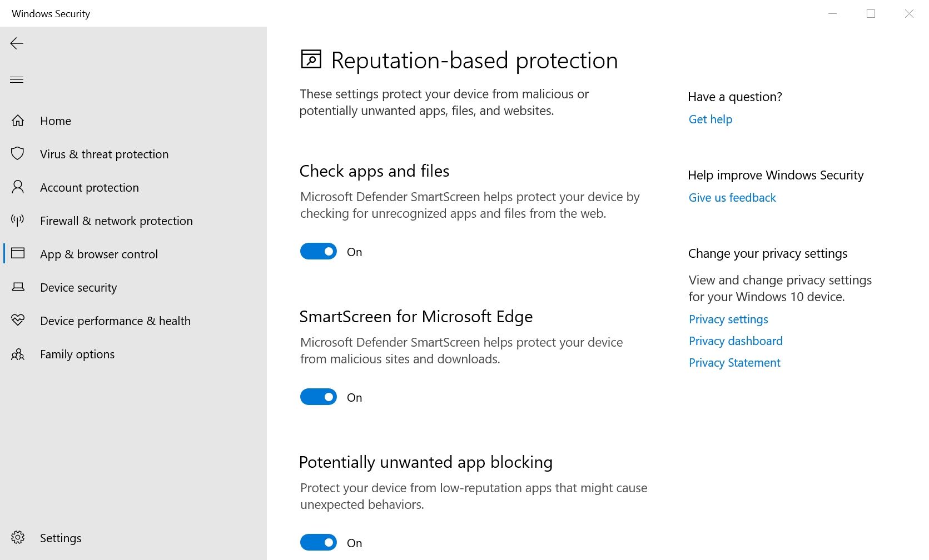The width and height of the screenshot is (929, 560).
Task: Click the Device performance heart icon
Action: 18,321
